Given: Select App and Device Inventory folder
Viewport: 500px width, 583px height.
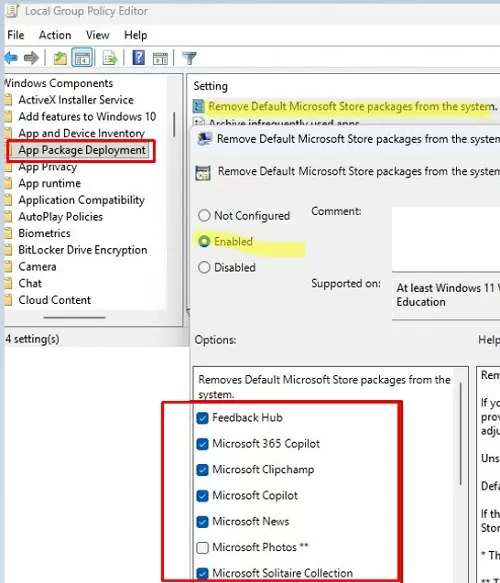Looking at the screenshot, I should point(81,133).
